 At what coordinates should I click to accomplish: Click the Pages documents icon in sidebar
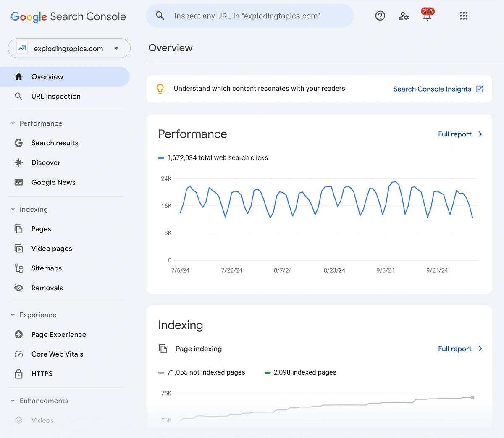tap(18, 229)
